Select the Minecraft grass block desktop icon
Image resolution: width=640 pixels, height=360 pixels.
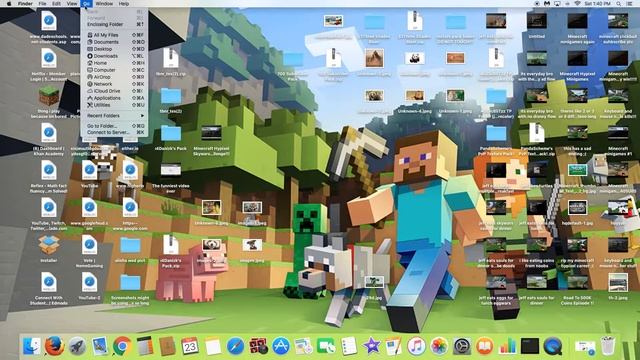[49, 96]
